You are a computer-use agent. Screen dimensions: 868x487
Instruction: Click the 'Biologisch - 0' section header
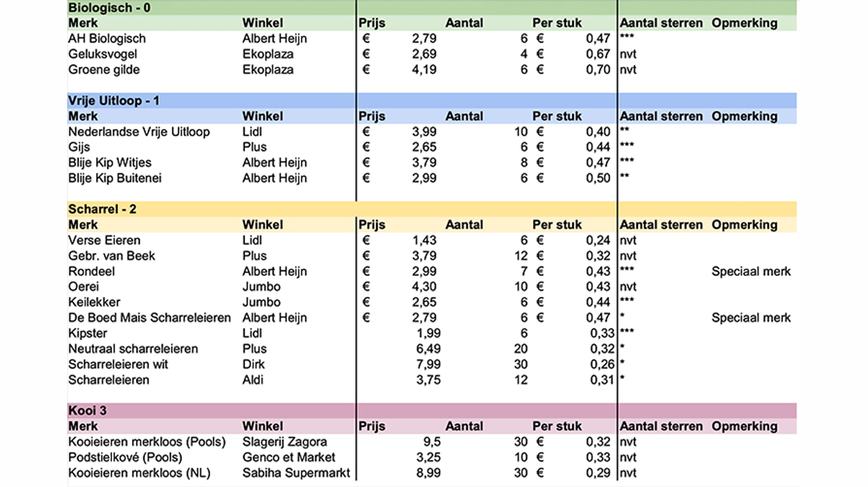click(109, 8)
